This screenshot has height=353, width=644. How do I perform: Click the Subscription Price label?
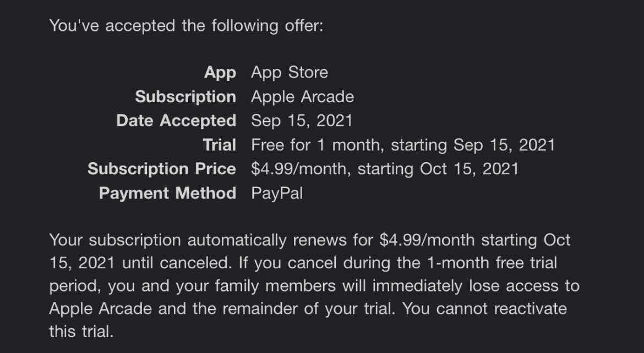(162, 169)
